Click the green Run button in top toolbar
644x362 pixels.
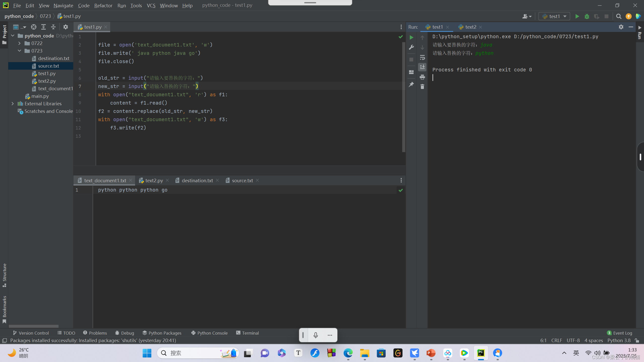pos(577,16)
